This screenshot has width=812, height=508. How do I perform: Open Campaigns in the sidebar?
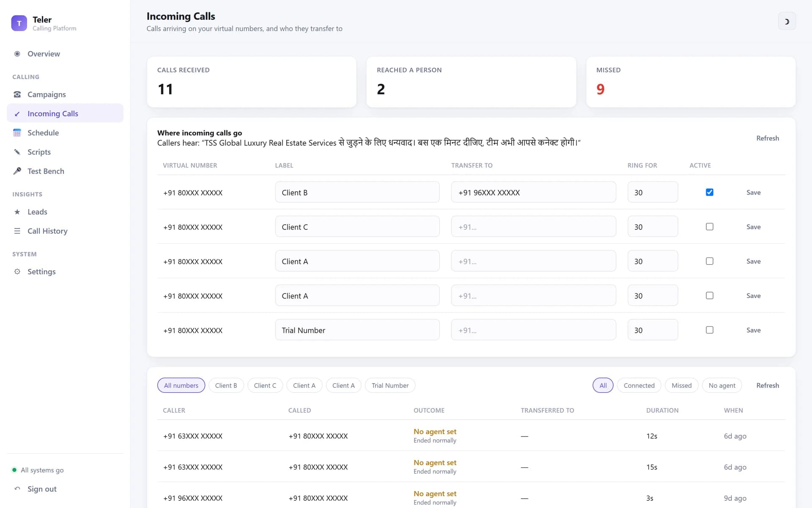[65, 94]
